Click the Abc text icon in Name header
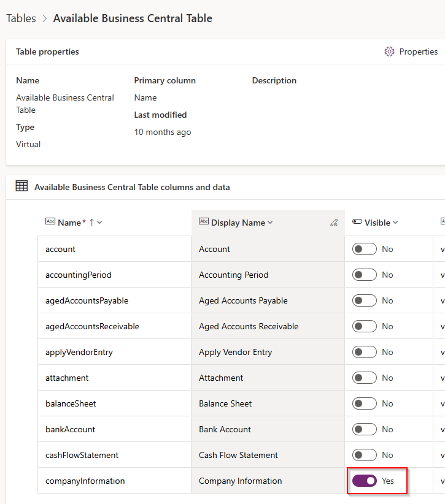 pos(50,221)
